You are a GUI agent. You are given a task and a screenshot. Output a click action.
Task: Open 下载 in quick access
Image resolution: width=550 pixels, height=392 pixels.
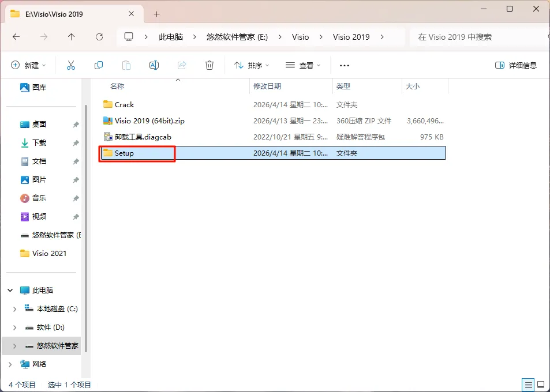(x=33, y=142)
